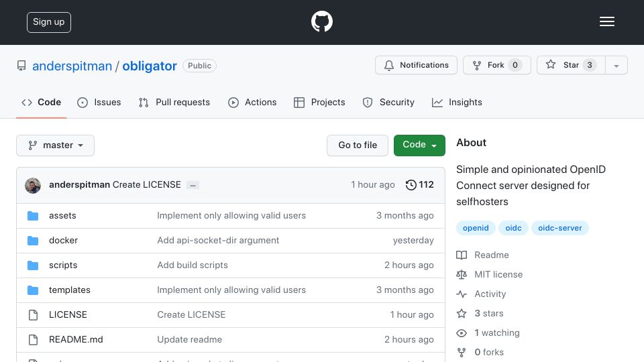Viewport: 644px width, 362px height.
Task: Open the templates folder
Action: (x=69, y=290)
